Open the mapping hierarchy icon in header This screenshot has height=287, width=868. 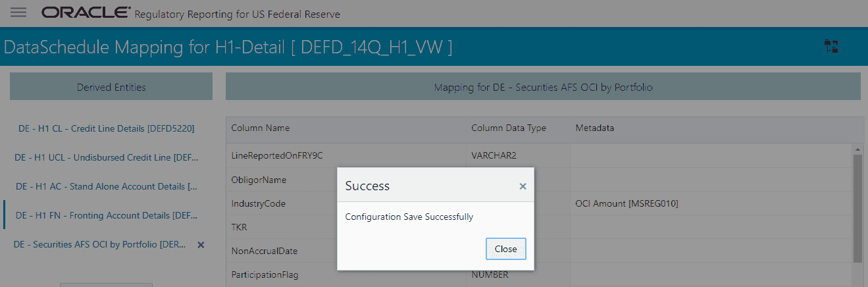pyautogui.click(x=831, y=46)
